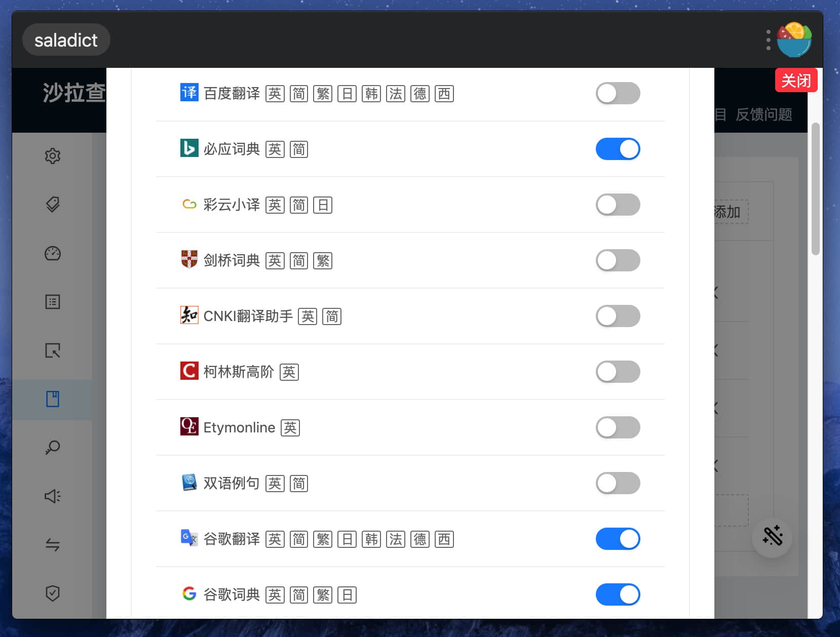The image size is (840, 637).
Task: Turn on the 彩云小译 switch
Action: point(618,205)
